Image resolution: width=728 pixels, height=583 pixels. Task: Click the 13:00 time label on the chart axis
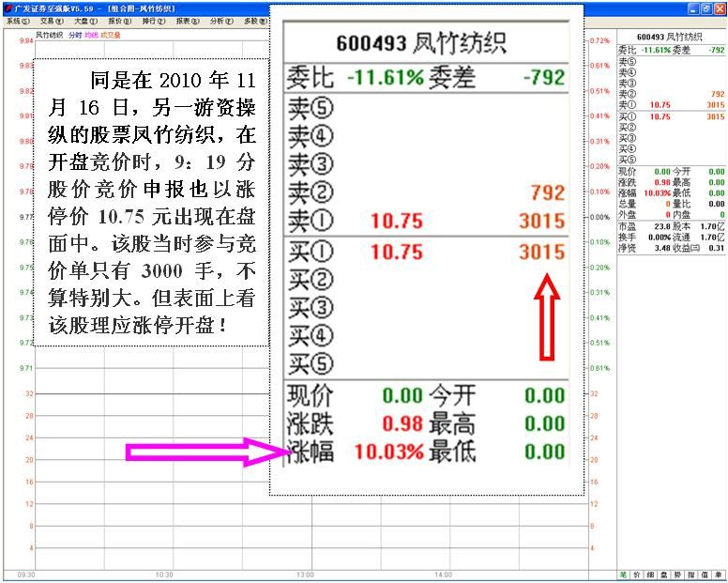coord(305,575)
